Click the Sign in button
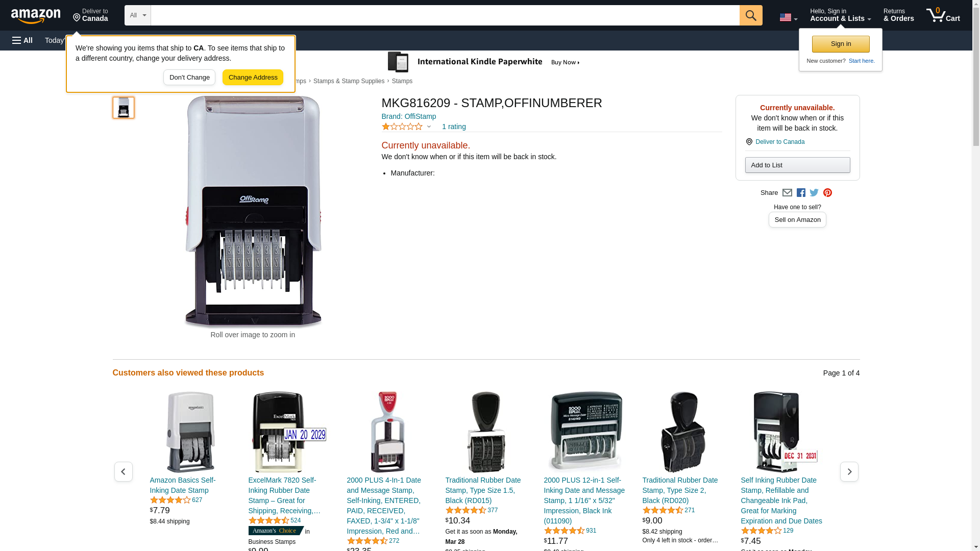 tap(841, 44)
